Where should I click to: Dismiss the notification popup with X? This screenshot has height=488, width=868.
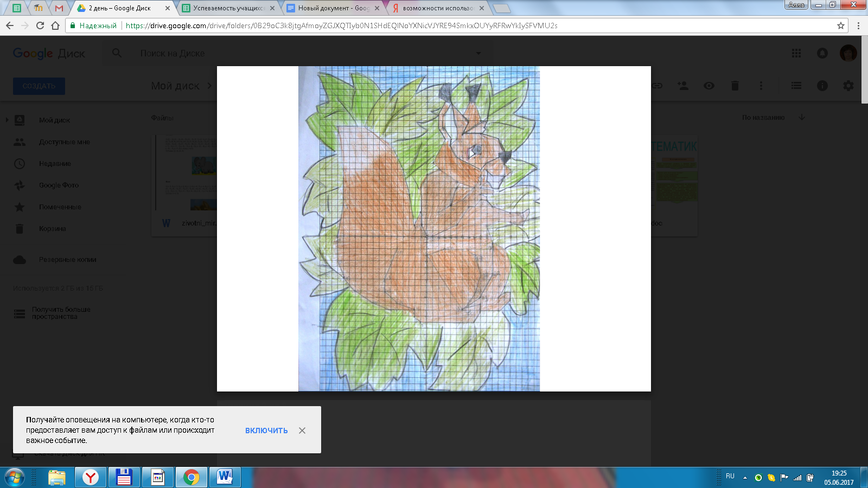click(x=302, y=431)
